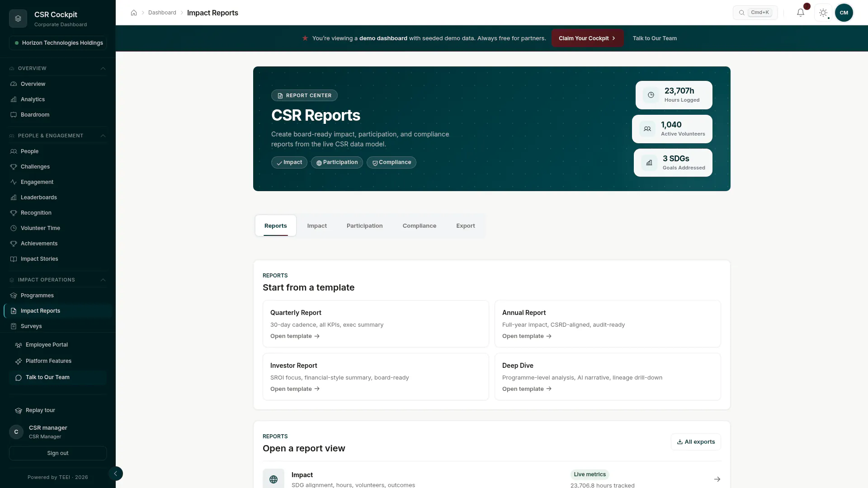Click the CSR manager profile entry
This screenshot has height=488, width=868.
[x=58, y=432]
